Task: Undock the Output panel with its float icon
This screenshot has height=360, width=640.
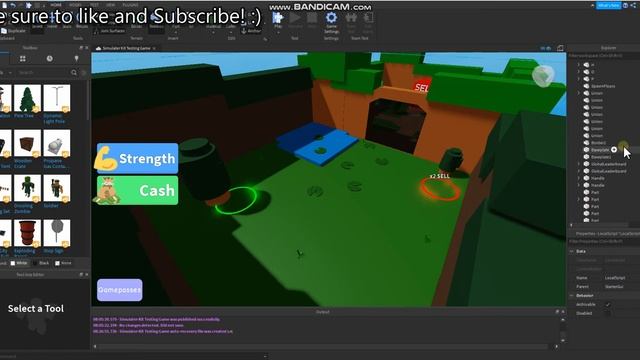Action: tap(557, 312)
